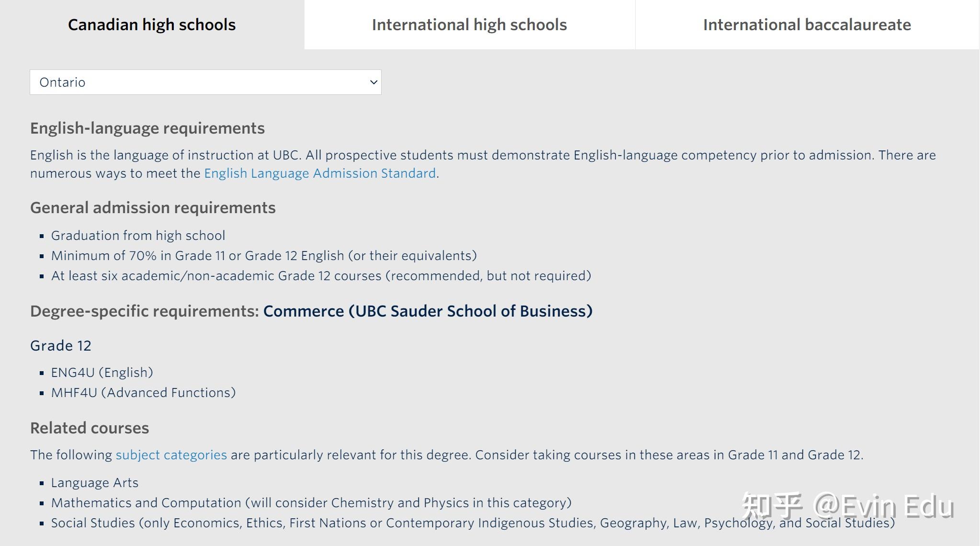Select the Canadian high schools tab
The image size is (980, 546).
[152, 25]
